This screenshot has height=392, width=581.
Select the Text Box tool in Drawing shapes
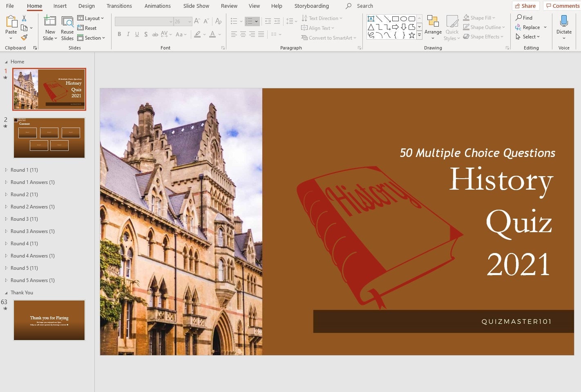click(371, 18)
